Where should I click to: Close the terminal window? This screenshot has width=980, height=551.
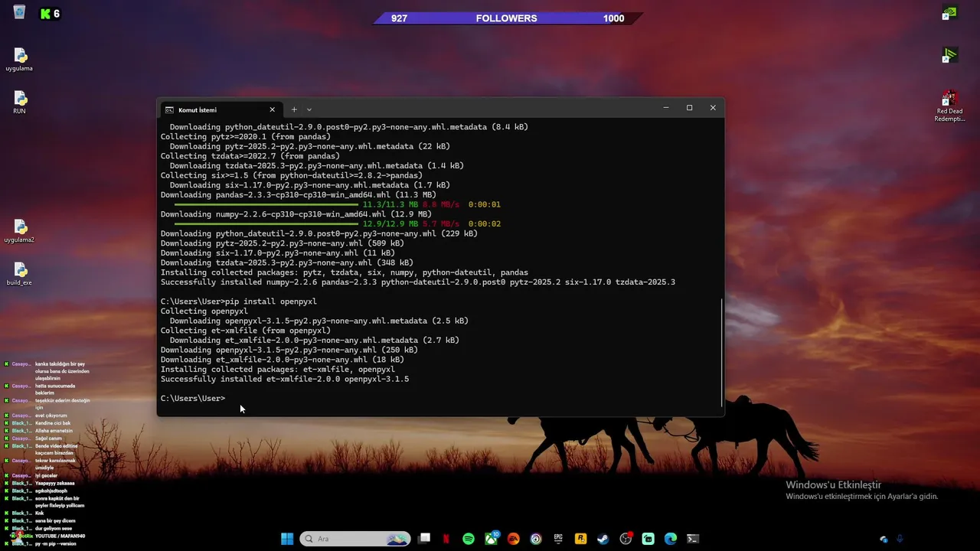point(713,108)
